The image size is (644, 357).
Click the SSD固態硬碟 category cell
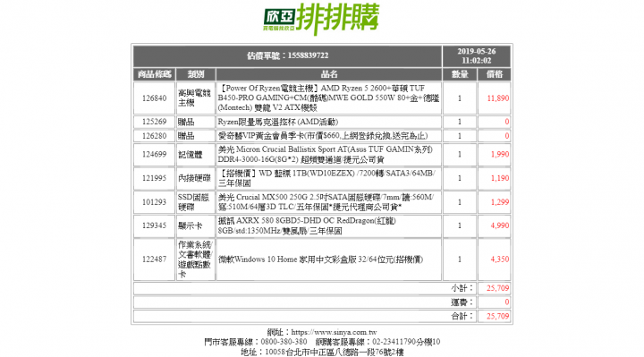point(196,202)
